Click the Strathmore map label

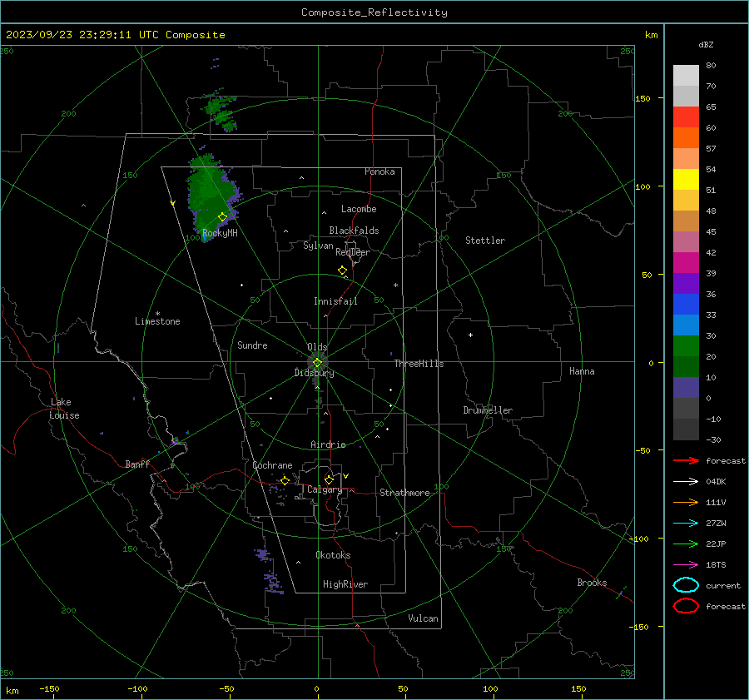[404, 493]
